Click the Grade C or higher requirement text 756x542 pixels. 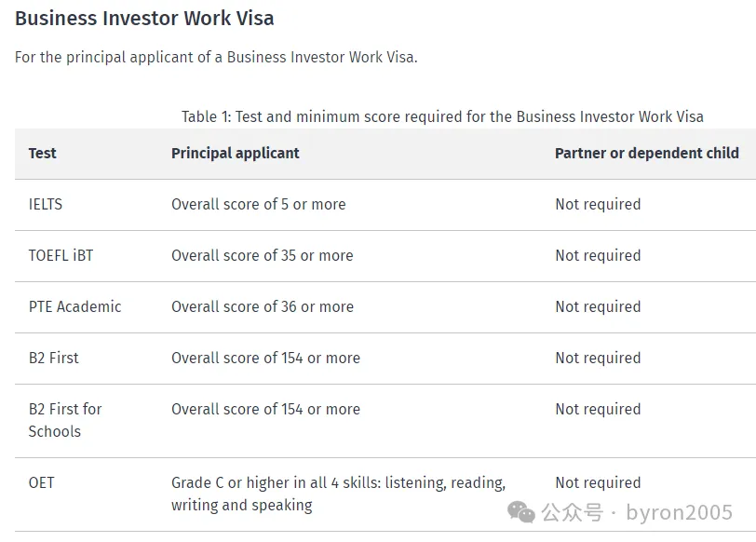[x=339, y=494]
